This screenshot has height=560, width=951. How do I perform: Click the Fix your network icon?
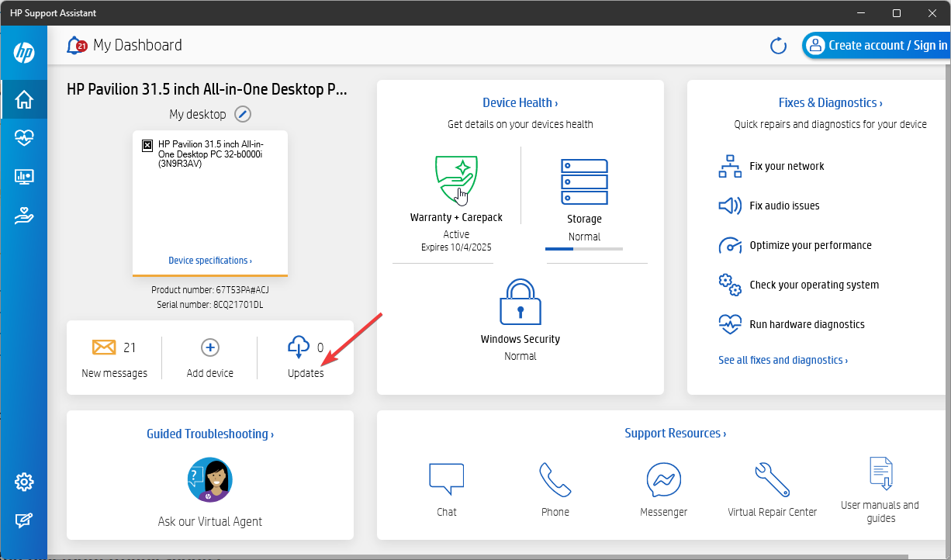click(730, 166)
